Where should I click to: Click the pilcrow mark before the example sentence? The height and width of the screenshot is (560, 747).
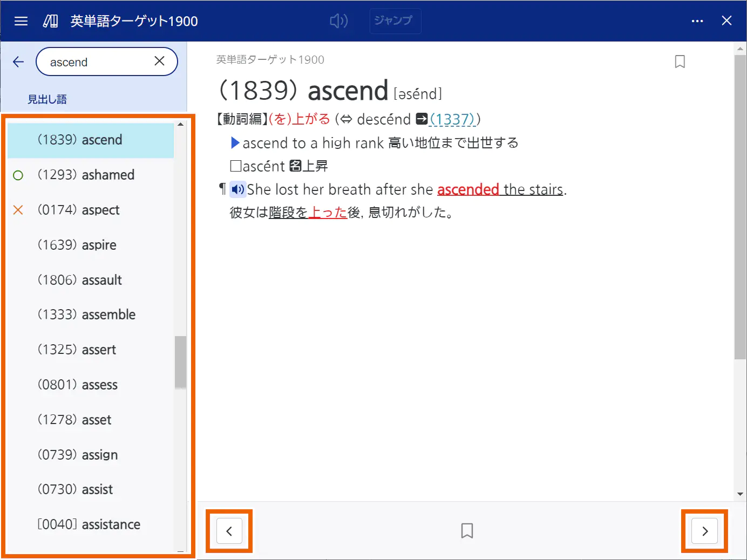[x=222, y=189]
